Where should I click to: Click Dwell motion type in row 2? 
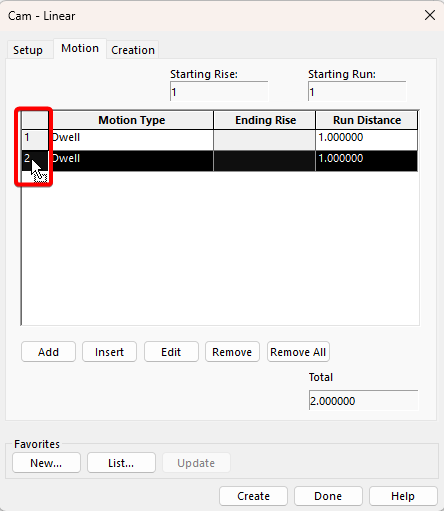(x=131, y=161)
